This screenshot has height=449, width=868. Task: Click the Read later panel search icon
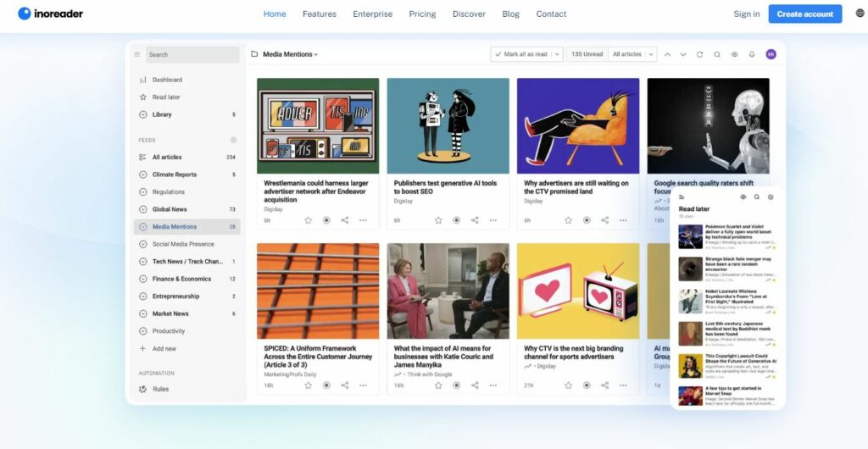coord(757,197)
